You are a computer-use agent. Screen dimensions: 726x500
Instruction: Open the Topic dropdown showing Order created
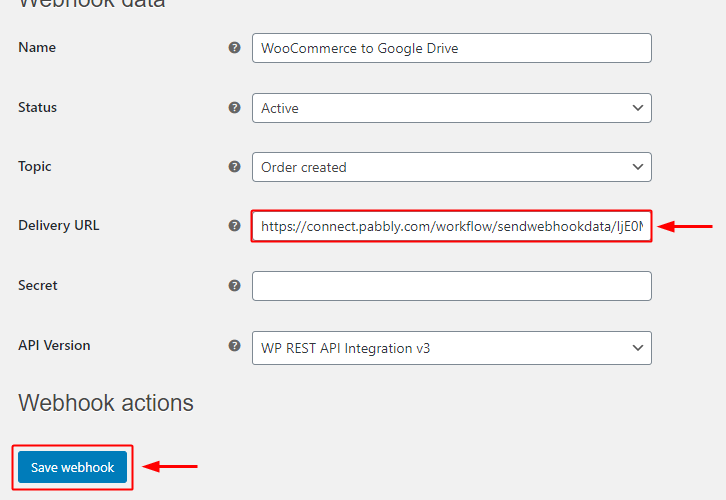click(451, 167)
